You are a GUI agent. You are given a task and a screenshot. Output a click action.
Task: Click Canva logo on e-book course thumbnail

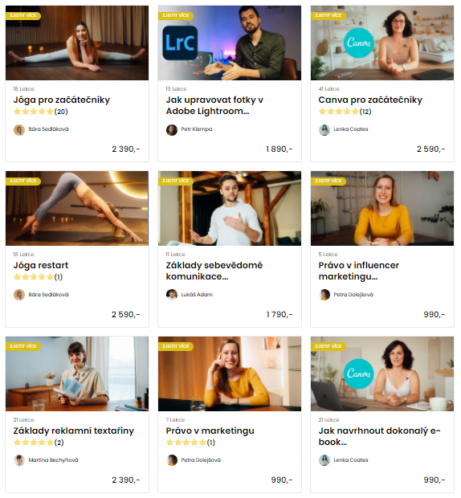point(358,374)
